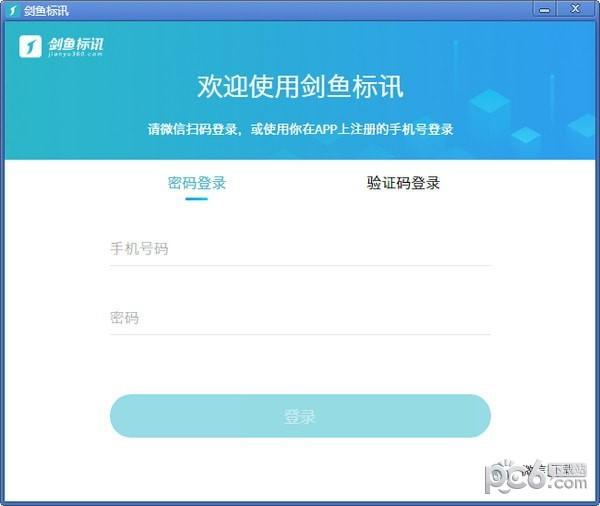This screenshot has width=600, height=506.
Task: Switch to the 验证码登录 tab
Action: click(403, 183)
